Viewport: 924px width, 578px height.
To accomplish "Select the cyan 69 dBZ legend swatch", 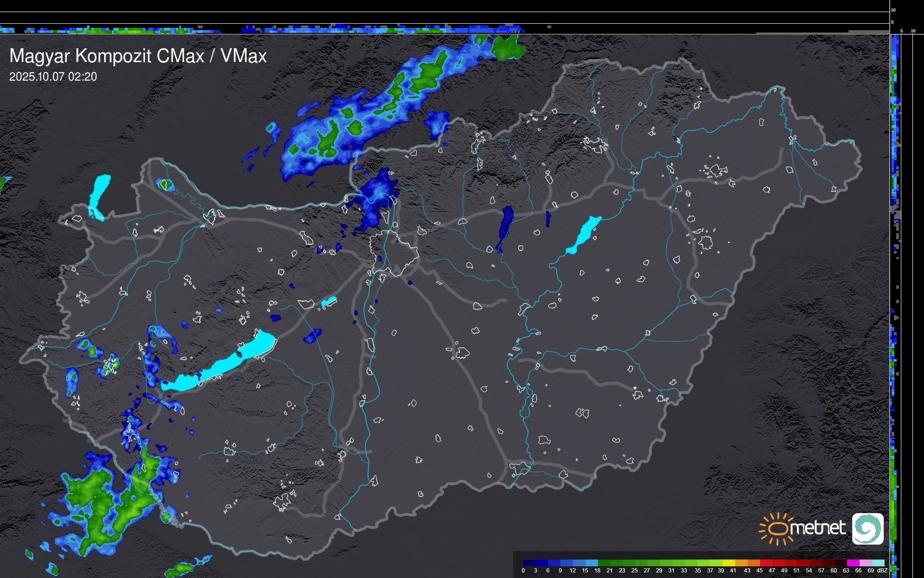I will click(x=878, y=563).
